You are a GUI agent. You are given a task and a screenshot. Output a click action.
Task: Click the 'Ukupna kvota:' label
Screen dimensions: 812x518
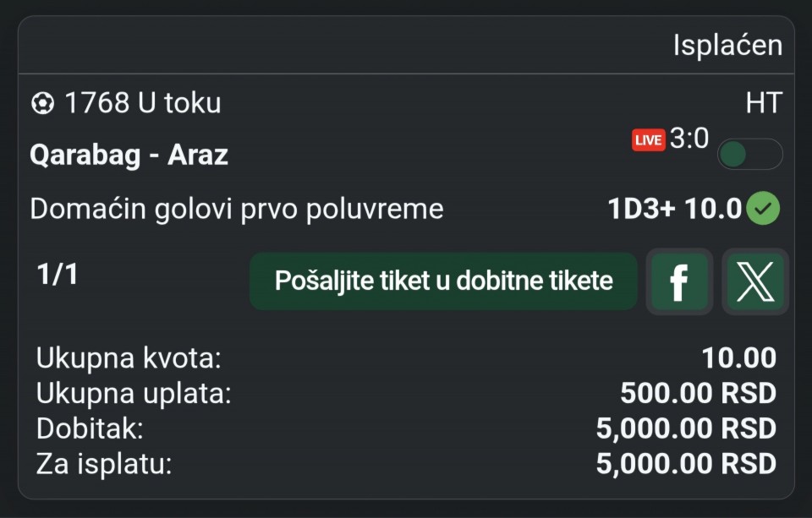click(129, 358)
